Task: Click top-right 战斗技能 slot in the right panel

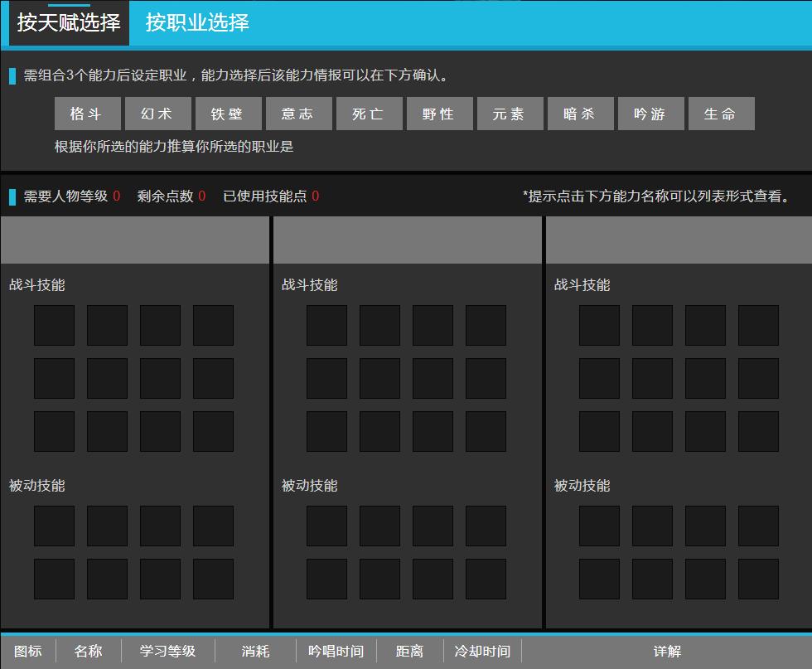Action: 758,325
